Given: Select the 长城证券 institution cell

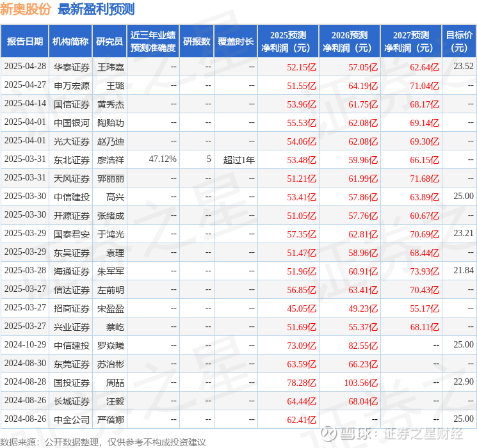Looking at the screenshot, I should tap(72, 401).
